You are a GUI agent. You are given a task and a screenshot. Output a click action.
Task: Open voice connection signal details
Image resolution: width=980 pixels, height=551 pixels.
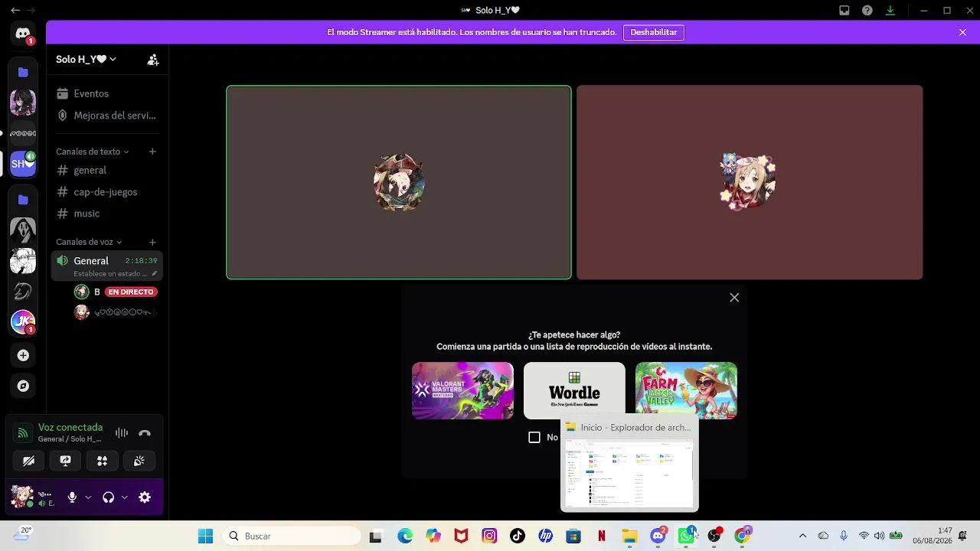click(23, 433)
